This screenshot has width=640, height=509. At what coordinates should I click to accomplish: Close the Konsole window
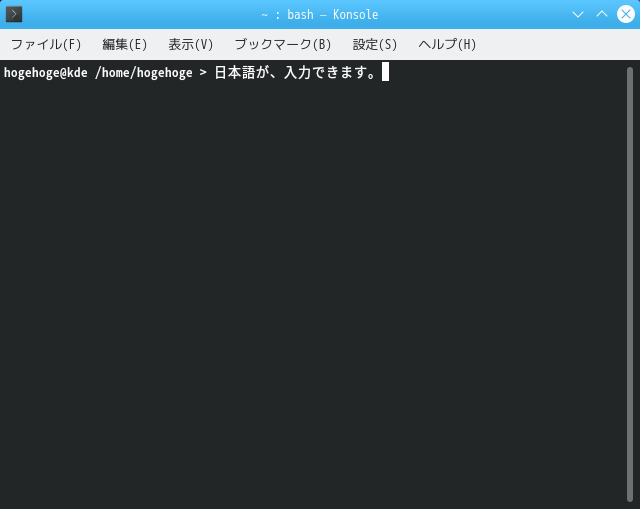point(625,14)
